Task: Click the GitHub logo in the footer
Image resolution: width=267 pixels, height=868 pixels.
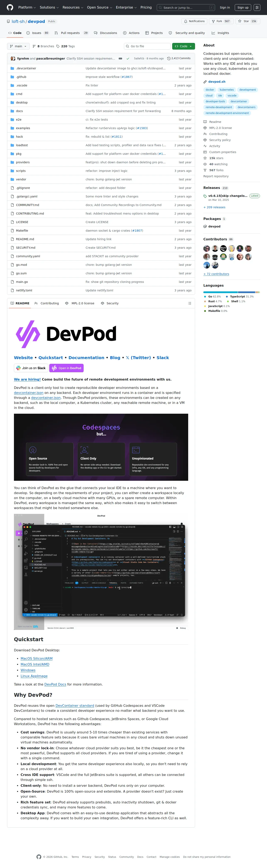Action: coord(39,857)
